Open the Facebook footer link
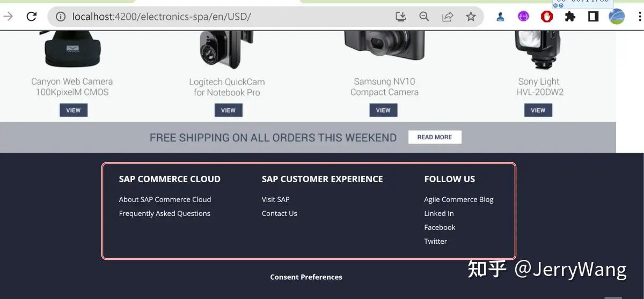The height and width of the screenshot is (299, 644). 440,227
